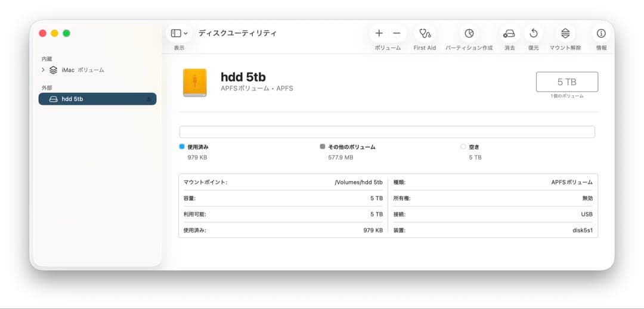Click the 内蔵 sidebar section header
The height and width of the screenshot is (309, 644).
(47, 59)
